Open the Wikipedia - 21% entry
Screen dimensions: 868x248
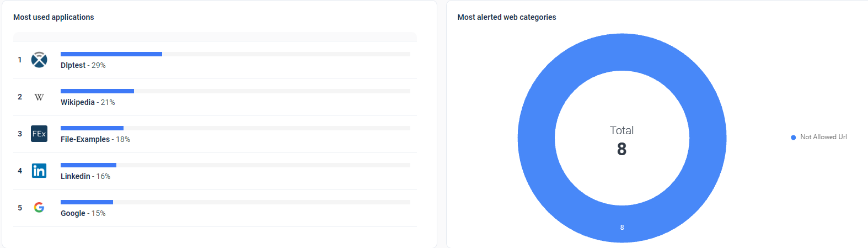88,102
